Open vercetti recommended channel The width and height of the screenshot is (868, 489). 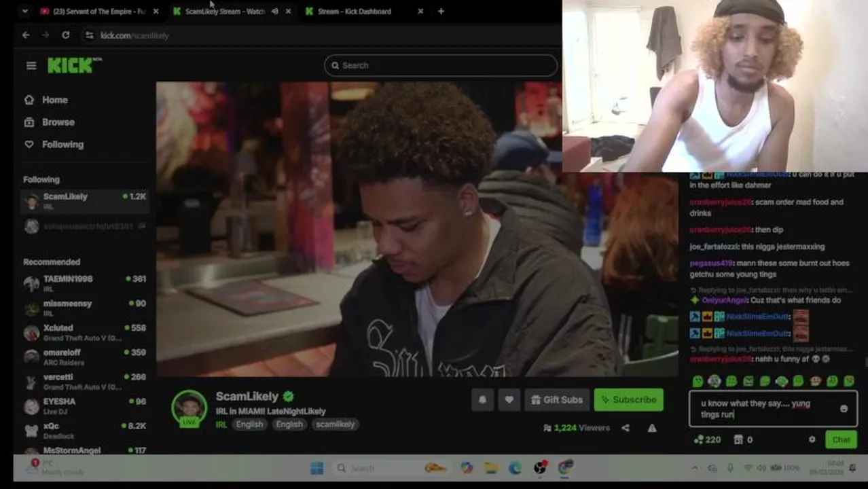[85, 381]
